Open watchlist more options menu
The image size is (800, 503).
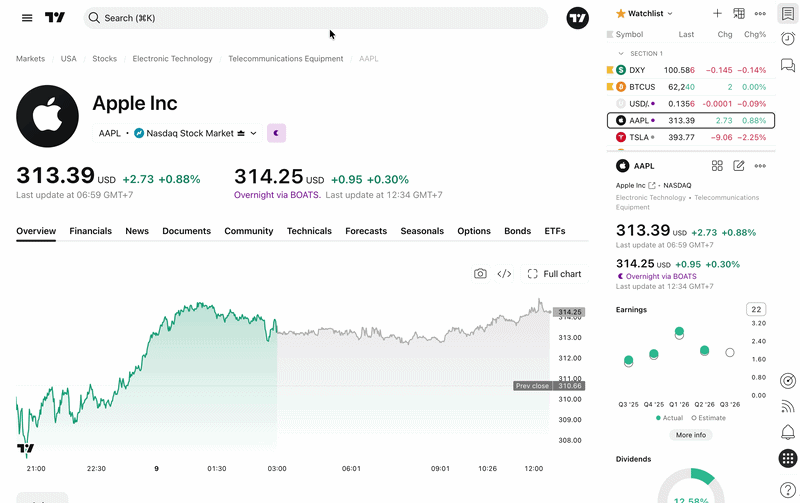coord(760,14)
